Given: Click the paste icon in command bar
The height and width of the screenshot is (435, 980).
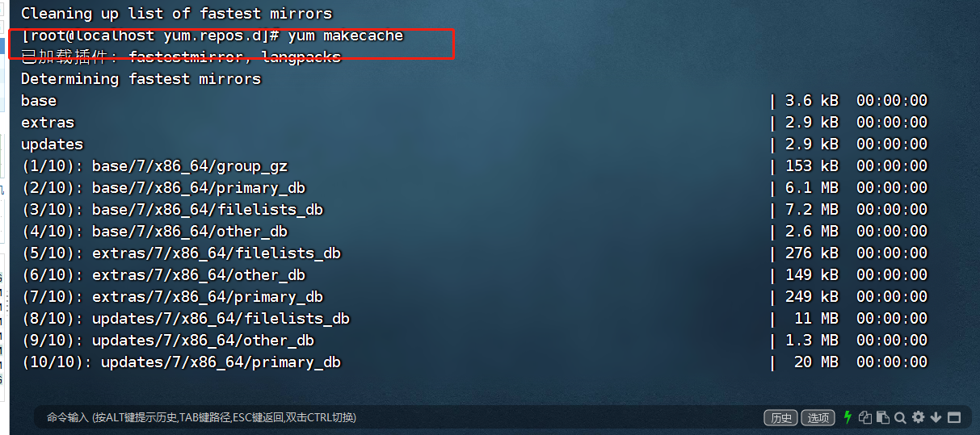Looking at the screenshot, I should (883, 417).
